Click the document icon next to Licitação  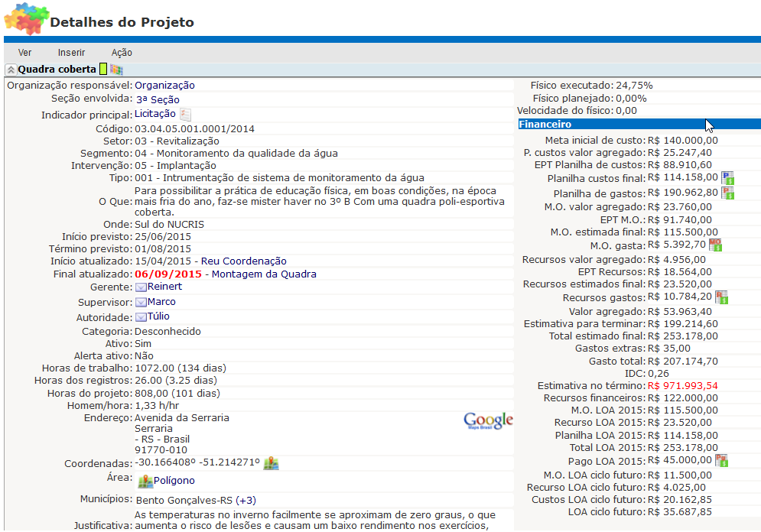185,115
